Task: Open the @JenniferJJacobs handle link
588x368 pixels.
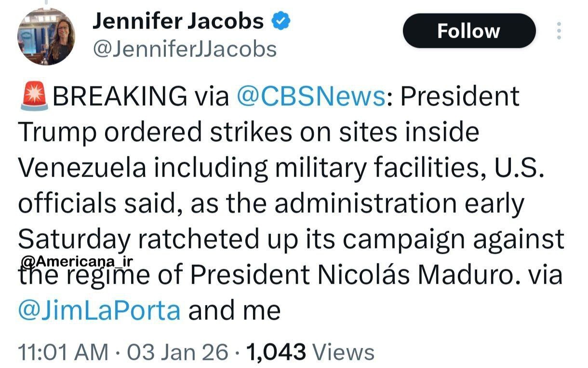Action: point(184,49)
